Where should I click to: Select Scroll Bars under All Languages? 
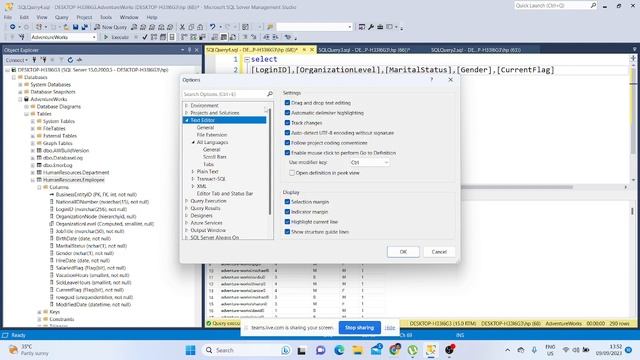coord(215,157)
